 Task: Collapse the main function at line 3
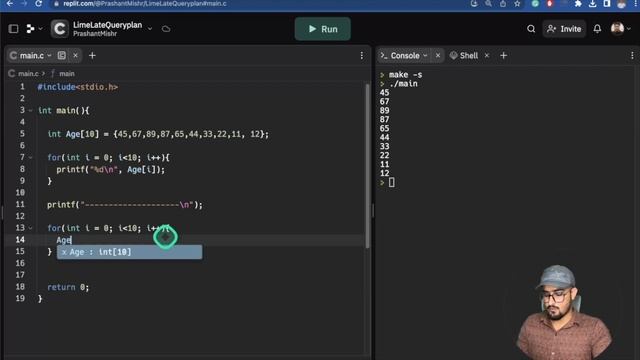(31, 111)
